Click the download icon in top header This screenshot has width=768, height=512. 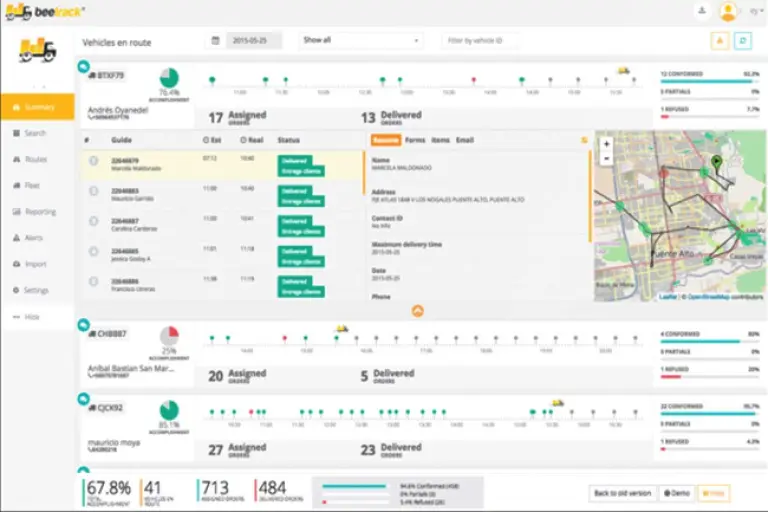[x=702, y=11]
